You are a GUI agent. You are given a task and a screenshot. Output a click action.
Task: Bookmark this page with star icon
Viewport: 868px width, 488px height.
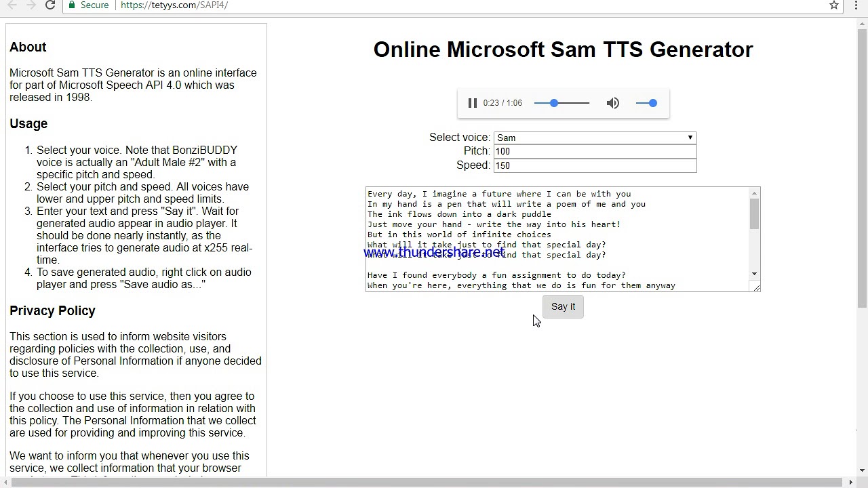pyautogui.click(x=834, y=5)
